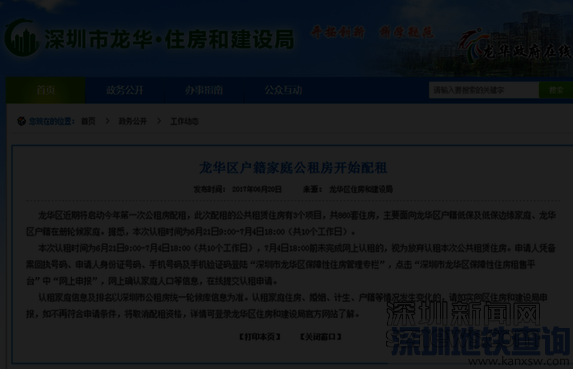Click the article title 龙华区户籍家庭公租房开始配租
The image size is (573, 369).
[x=293, y=168]
